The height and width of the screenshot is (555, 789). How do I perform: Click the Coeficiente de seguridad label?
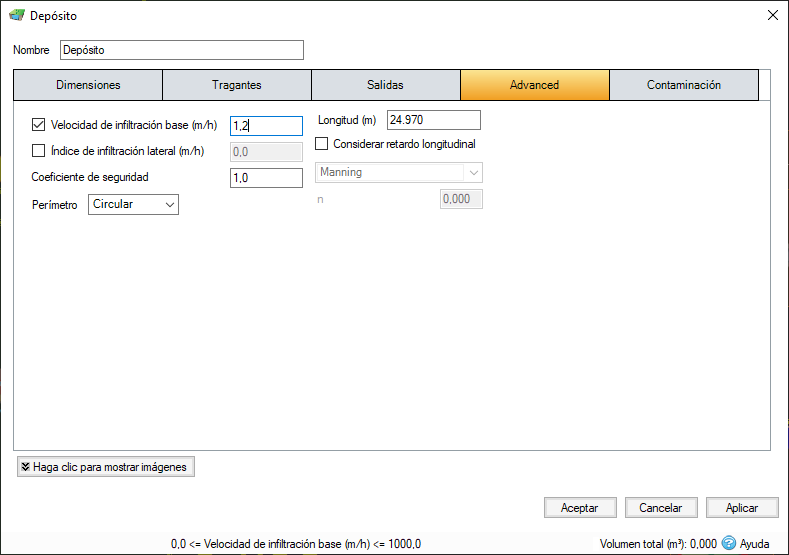coord(90,177)
